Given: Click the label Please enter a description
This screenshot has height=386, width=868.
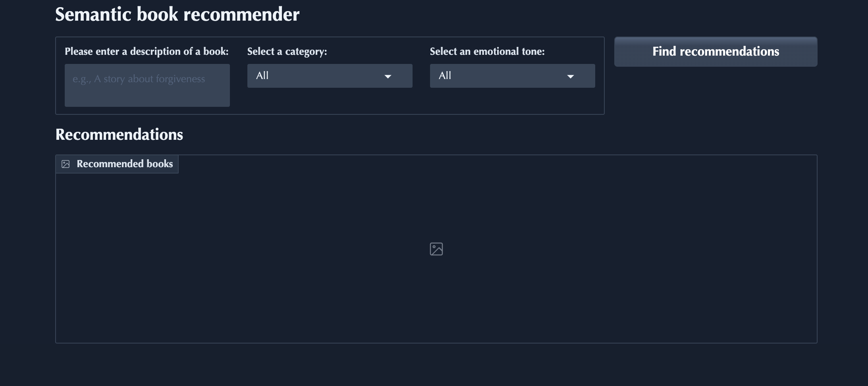Looking at the screenshot, I should (147, 51).
